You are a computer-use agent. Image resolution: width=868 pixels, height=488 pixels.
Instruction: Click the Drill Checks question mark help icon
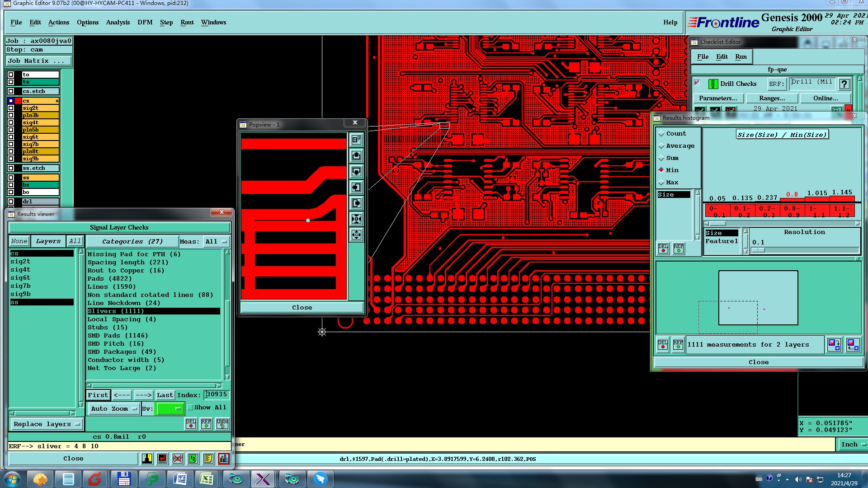pyautogui.click(x=844, y=84)
